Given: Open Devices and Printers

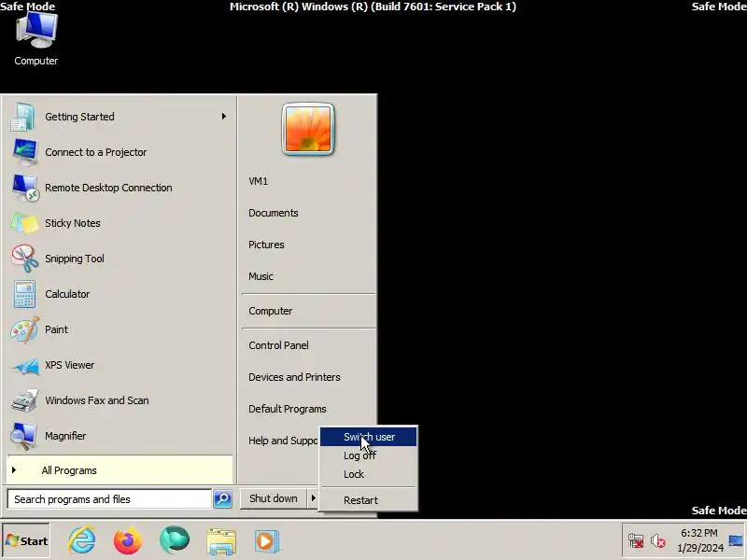Looking at the screenshot, I should [x=294, y=377].
